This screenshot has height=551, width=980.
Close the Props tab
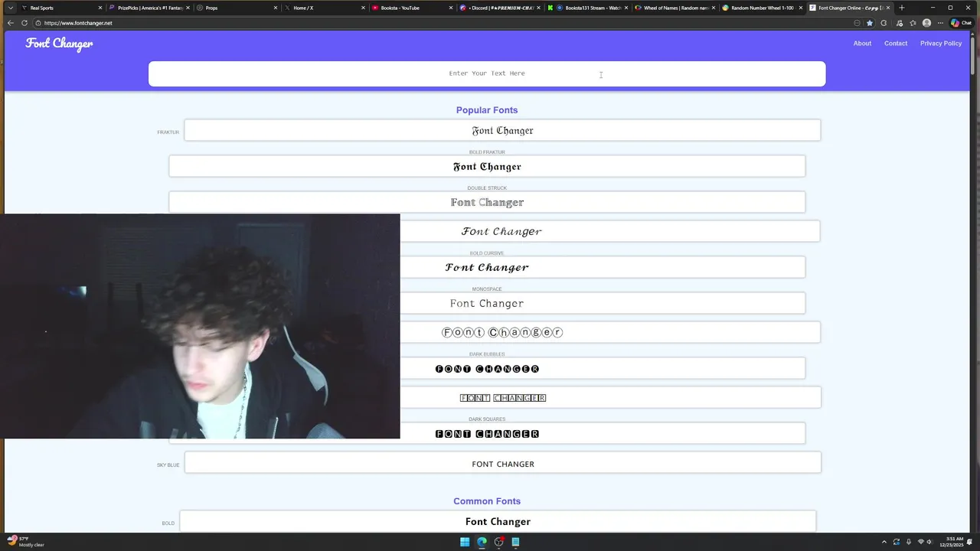tap(276, 8)
